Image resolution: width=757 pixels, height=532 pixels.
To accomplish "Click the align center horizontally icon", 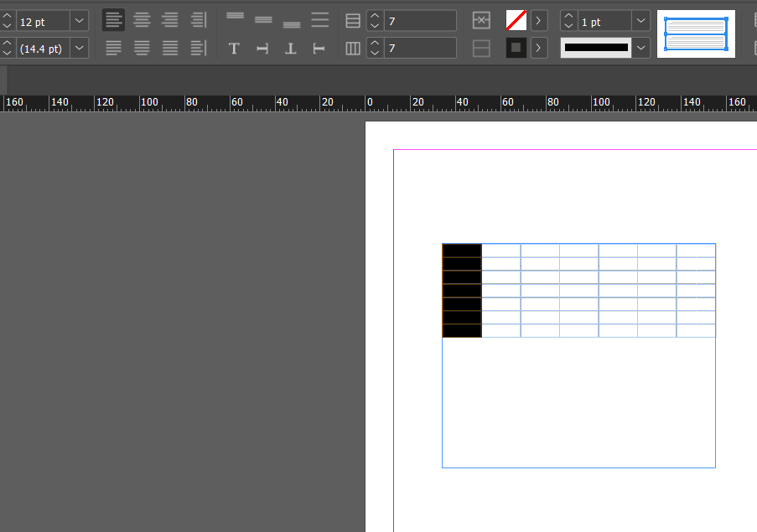I will pos(142,20).
